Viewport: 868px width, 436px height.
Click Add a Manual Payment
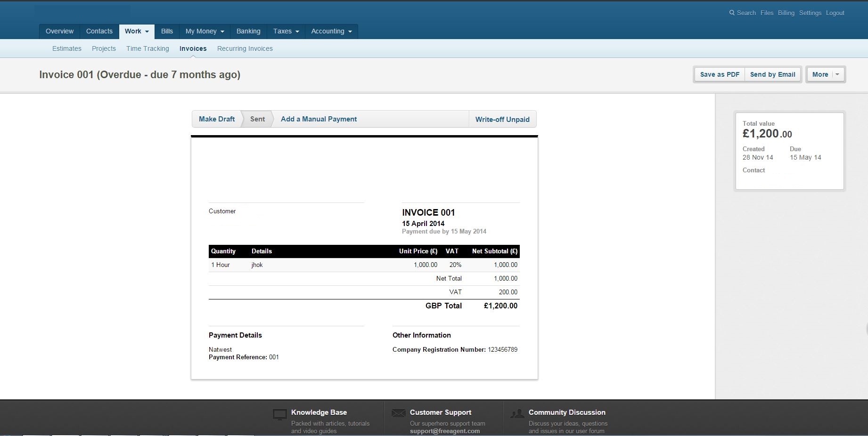(319, 119)
